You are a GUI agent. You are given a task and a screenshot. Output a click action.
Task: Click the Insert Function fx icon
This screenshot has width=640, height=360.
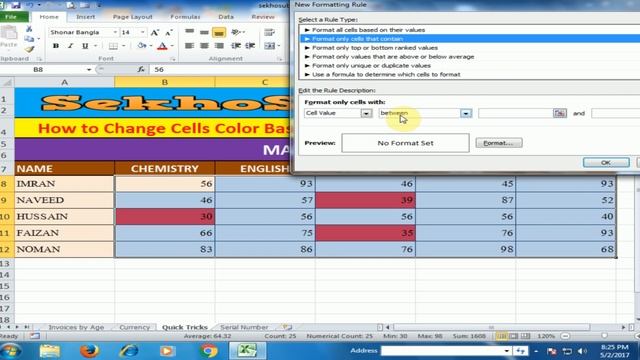[141, 69]
